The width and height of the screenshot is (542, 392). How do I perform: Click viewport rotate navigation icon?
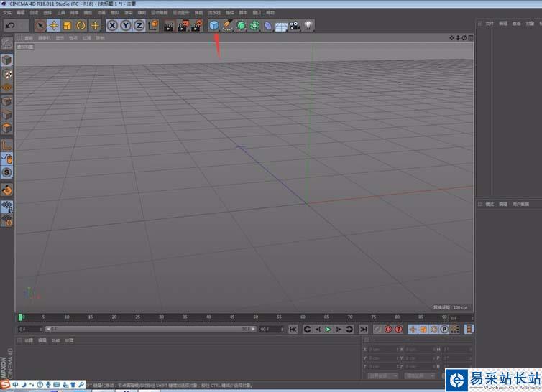click(x=464, y=38)
